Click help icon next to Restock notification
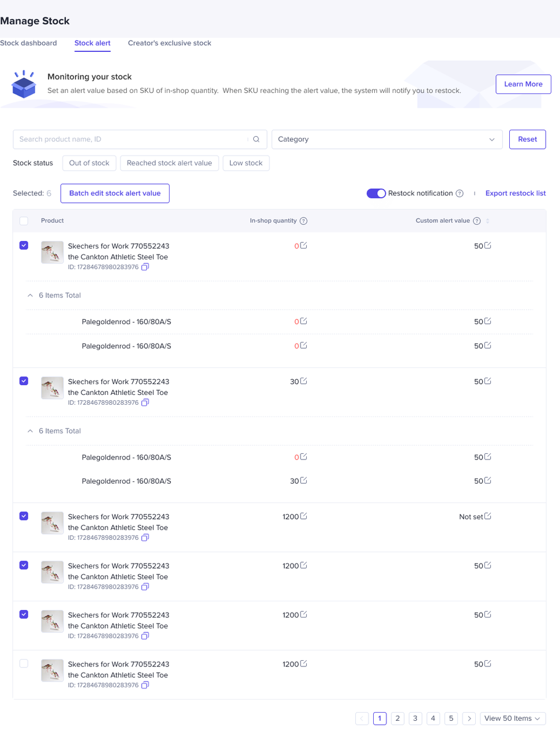The width and height of the screenshot is (560, 738). click(x=459, y=194)
